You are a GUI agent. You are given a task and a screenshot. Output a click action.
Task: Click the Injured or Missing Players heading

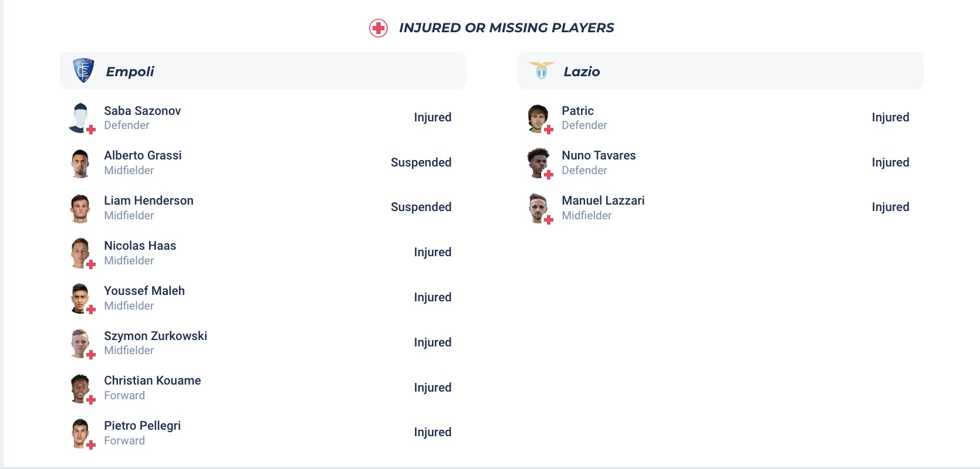(x=506, y=28)
